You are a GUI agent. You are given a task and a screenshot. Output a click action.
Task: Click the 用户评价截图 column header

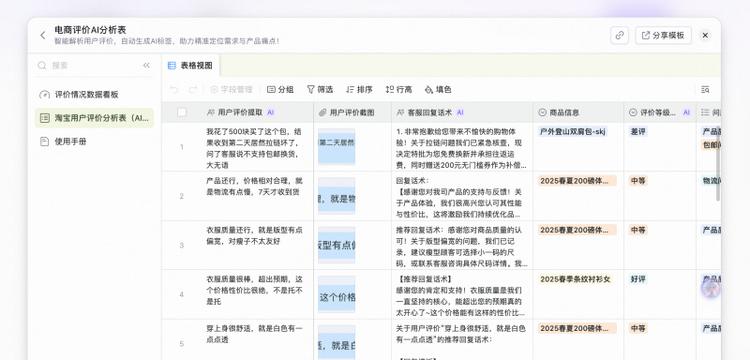point(352,112)
